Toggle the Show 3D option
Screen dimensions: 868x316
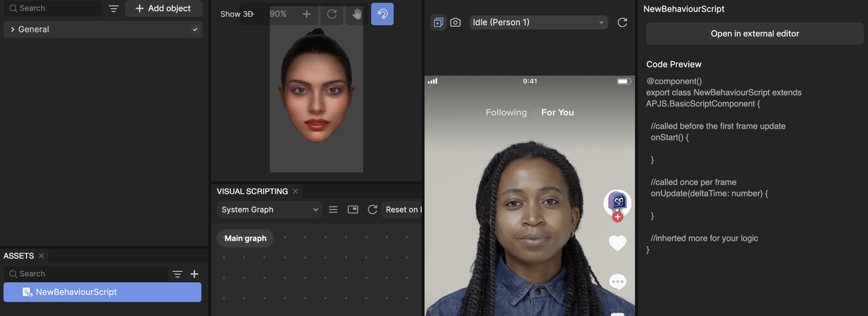point(237,14)
